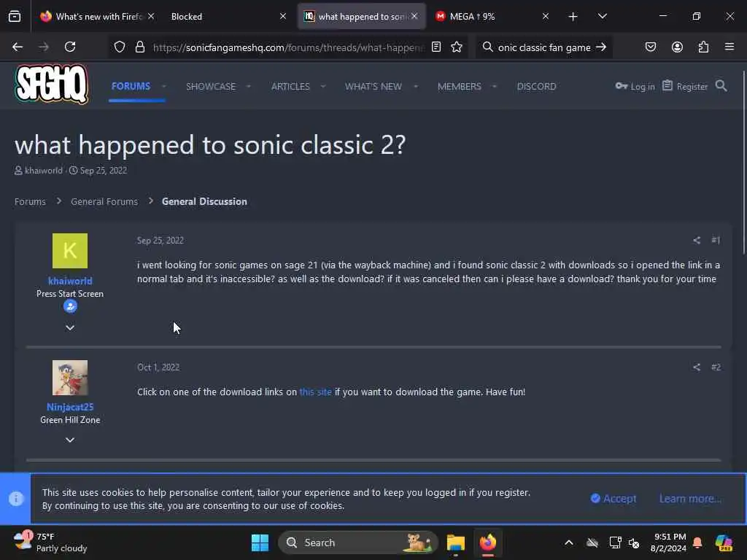
Task: Go to General Forums breadcrumb
Action: (104, 201)
